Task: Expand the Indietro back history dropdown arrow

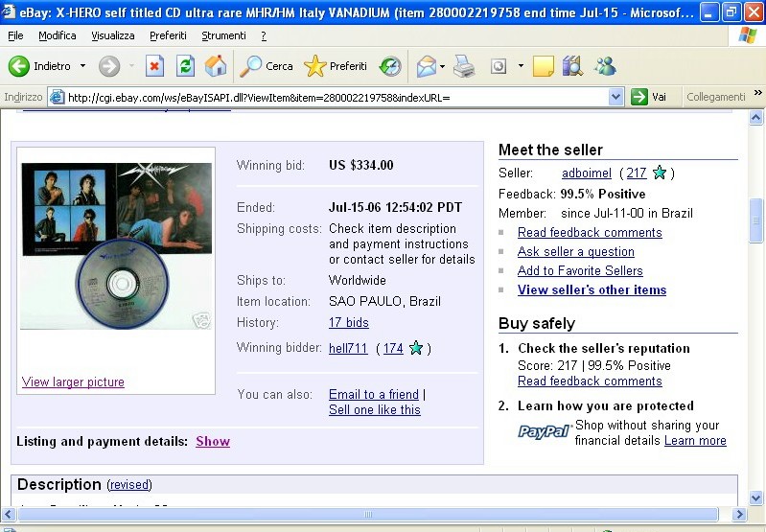Action: 83,66
